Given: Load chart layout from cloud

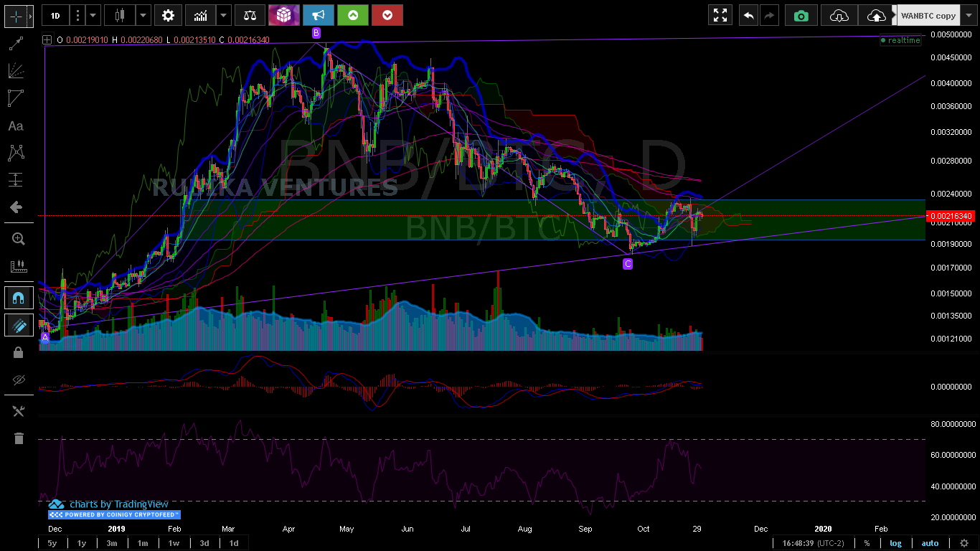Looking at the screenshot, I should point(839,15).
